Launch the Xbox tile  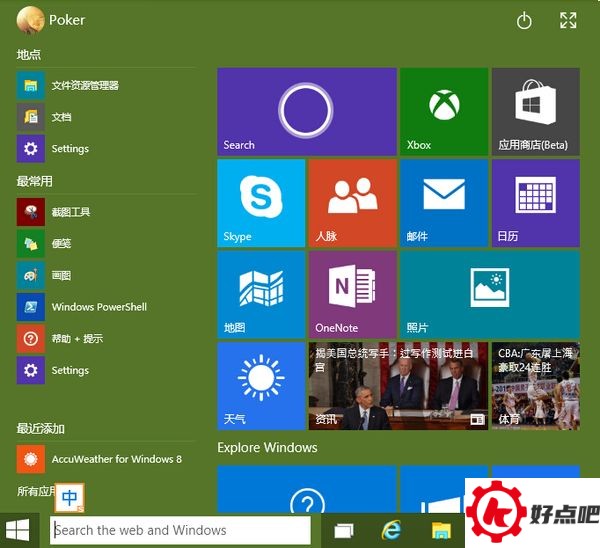tap(443, 111)
